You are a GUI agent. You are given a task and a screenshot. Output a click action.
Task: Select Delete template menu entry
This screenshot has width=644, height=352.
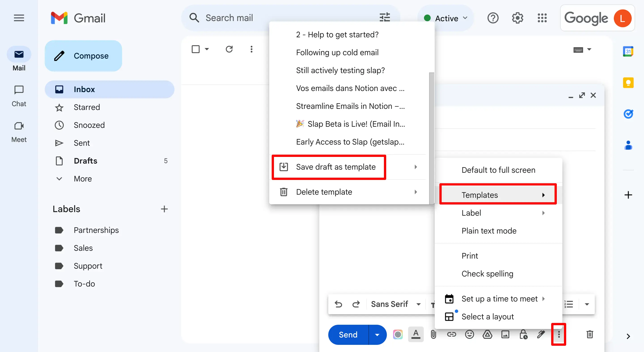point(324,192)
